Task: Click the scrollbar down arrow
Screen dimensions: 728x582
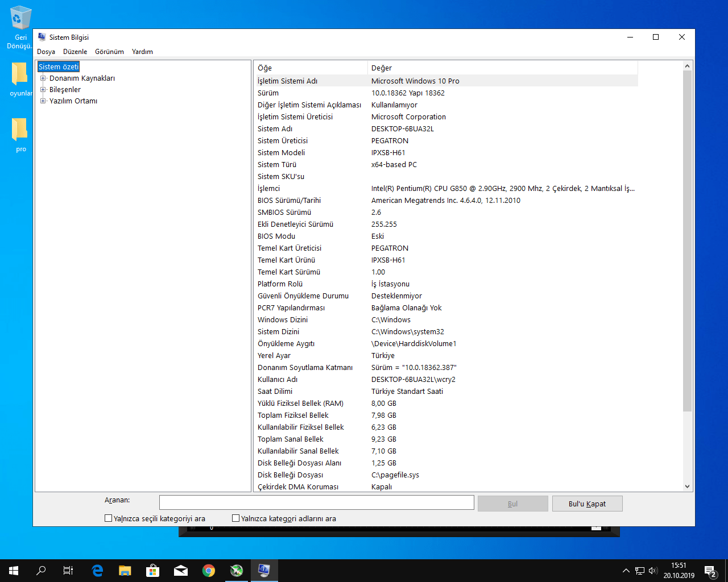Action: tap(687, 487)
